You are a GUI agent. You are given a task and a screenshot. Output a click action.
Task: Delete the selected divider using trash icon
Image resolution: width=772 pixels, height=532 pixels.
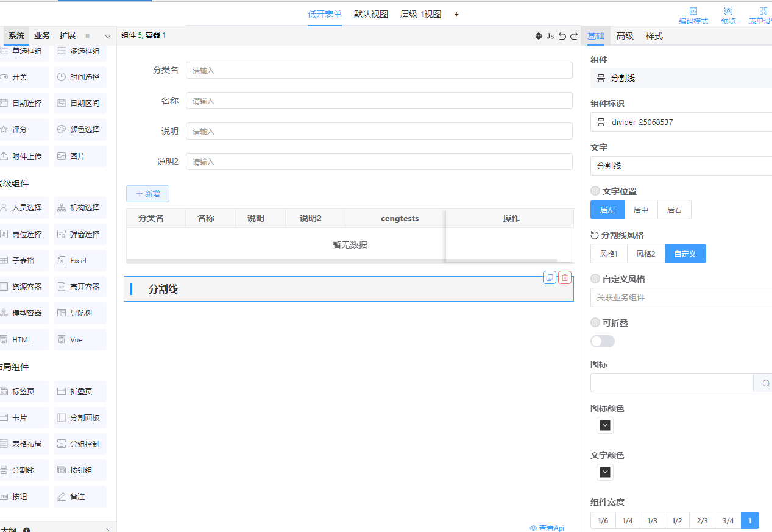[x=565, y=277]
